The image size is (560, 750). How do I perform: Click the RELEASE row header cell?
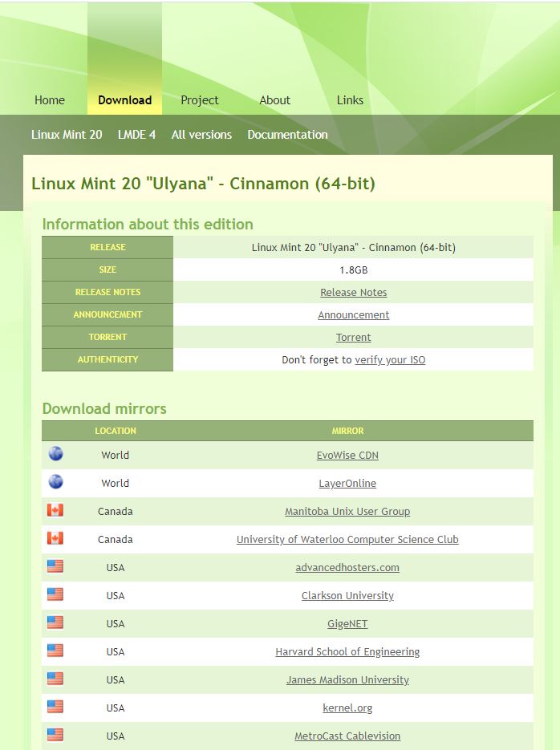click(108, 247)
